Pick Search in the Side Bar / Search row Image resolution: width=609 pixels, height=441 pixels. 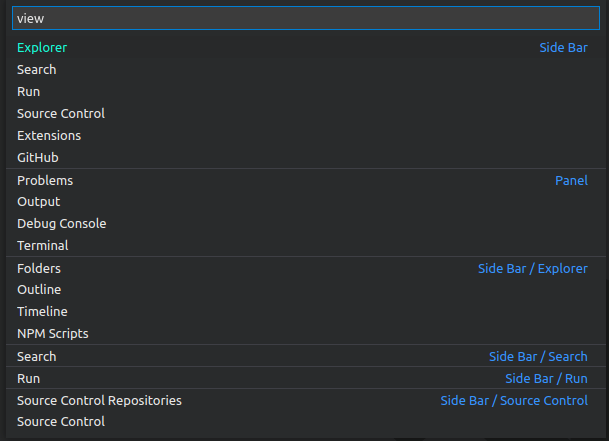click(37, 357)
